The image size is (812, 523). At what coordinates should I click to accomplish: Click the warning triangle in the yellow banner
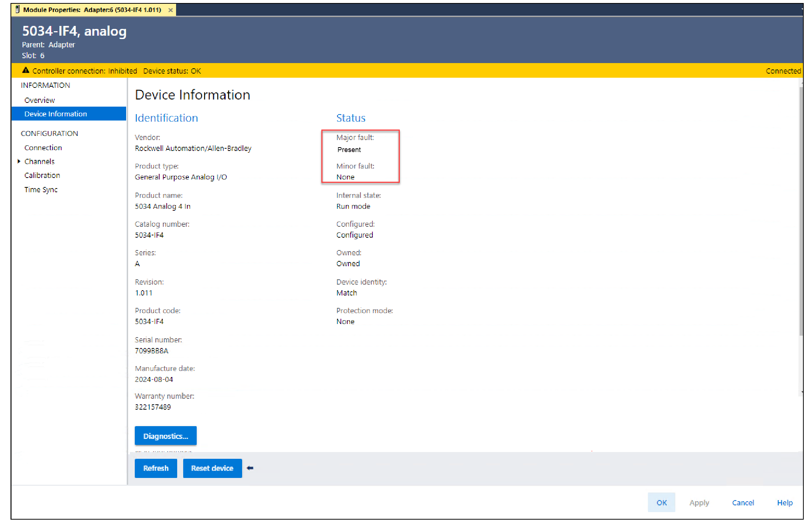click(26, 70)
